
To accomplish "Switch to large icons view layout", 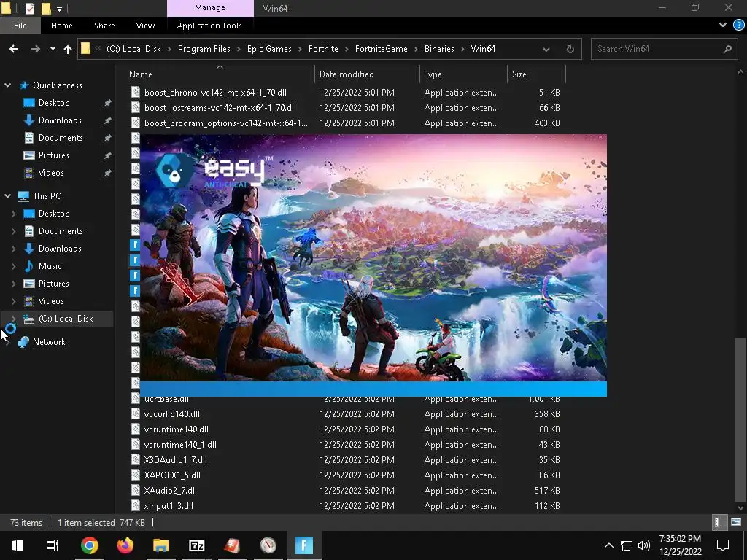I will point(736,522).
